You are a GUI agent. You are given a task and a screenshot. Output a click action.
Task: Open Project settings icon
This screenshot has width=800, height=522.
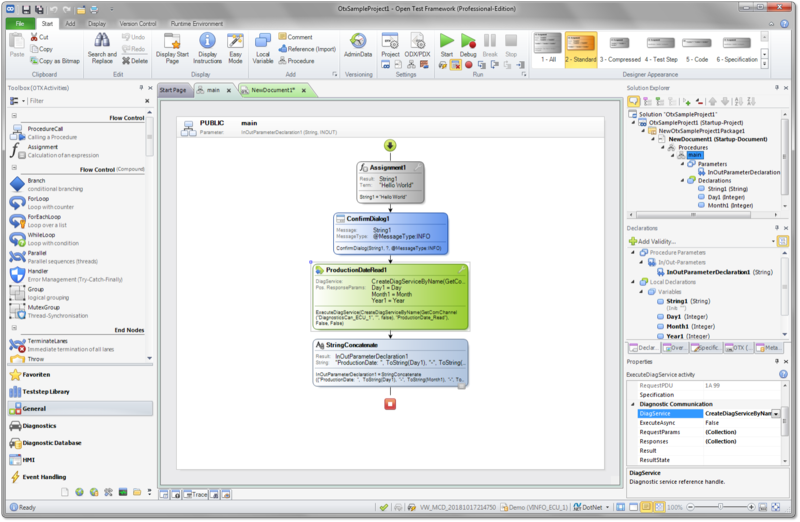(x=390, y=41)
